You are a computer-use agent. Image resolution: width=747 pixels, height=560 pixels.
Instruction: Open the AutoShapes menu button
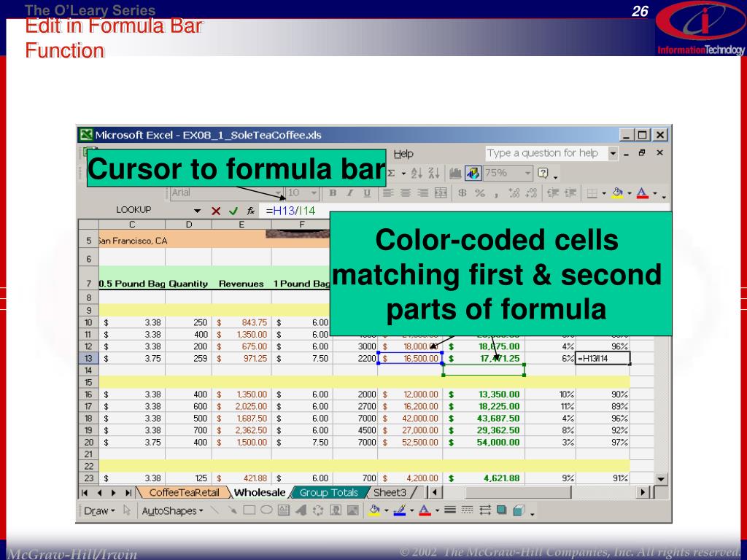172,511
